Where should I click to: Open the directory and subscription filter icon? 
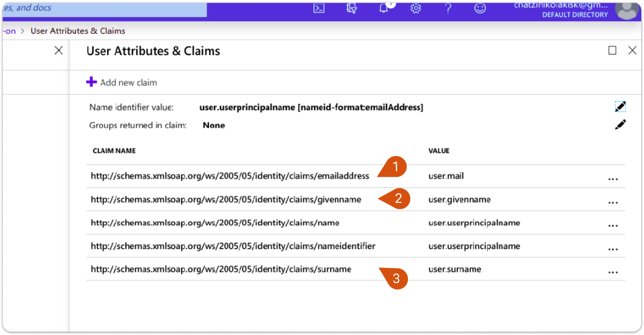(x=351, y=8)
